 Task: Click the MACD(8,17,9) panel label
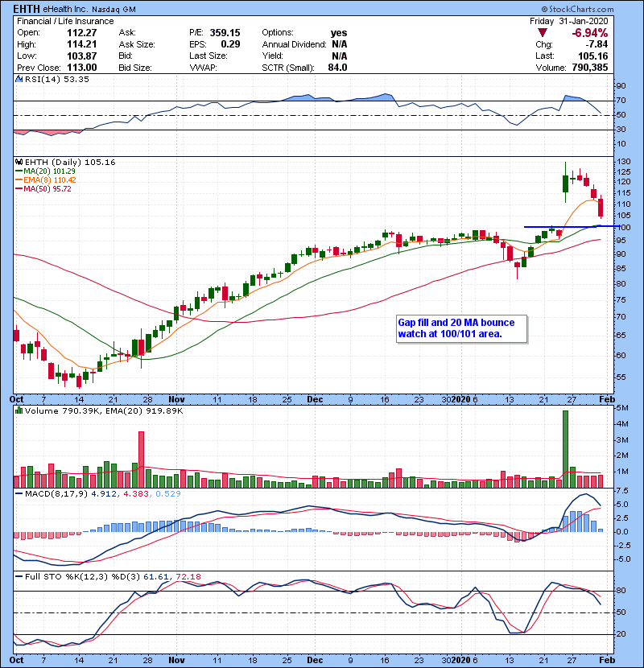[x=56, y=494]
